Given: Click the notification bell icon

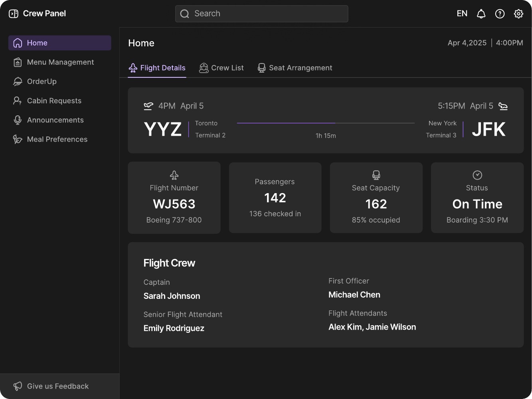Looking at the screenshot, I should coord(481,14).
